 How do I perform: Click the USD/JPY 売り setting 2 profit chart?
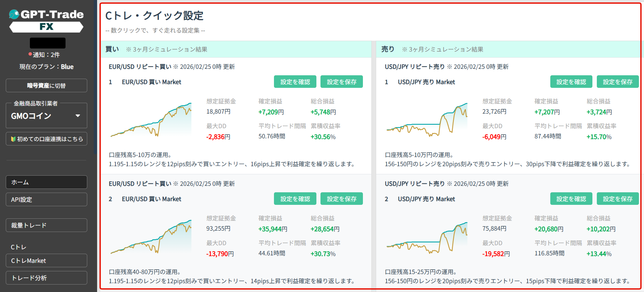click(x=427, y=237)
